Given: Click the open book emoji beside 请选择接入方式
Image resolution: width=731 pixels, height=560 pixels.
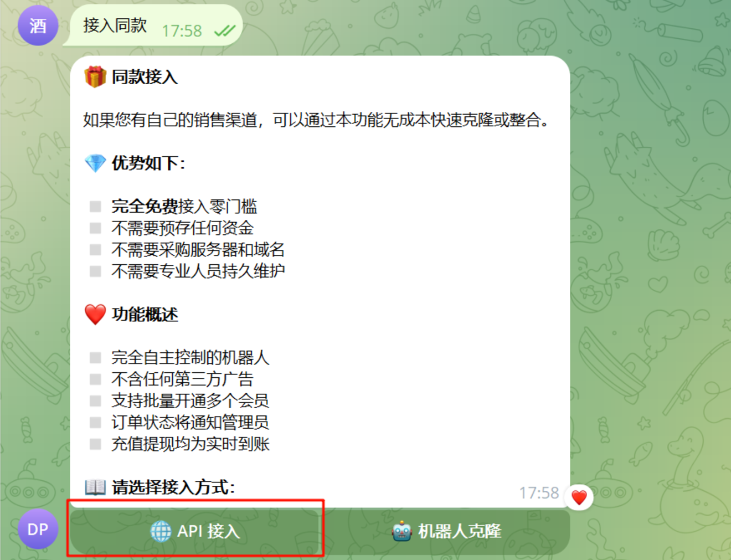Looking at the screenshot, I should click(x=95, y=487).
